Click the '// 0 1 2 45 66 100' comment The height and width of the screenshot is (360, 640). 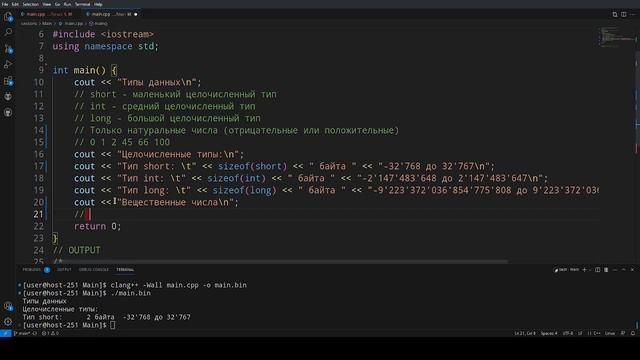(122, 142)
